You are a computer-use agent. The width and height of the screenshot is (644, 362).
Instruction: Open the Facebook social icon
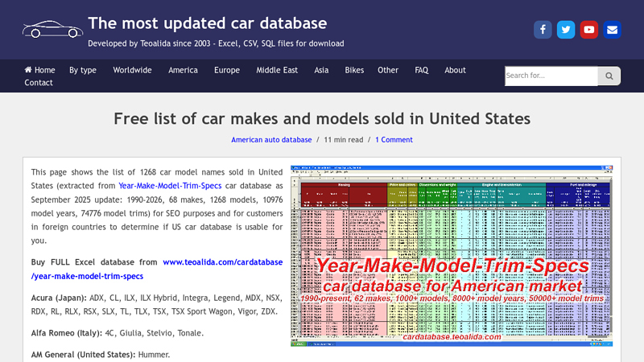[x=543, y=30]
